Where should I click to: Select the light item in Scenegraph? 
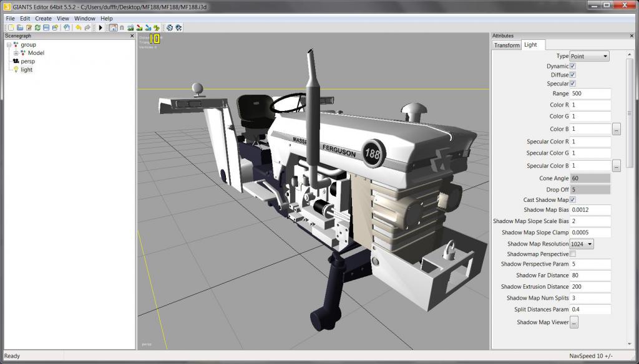point(26,70)
